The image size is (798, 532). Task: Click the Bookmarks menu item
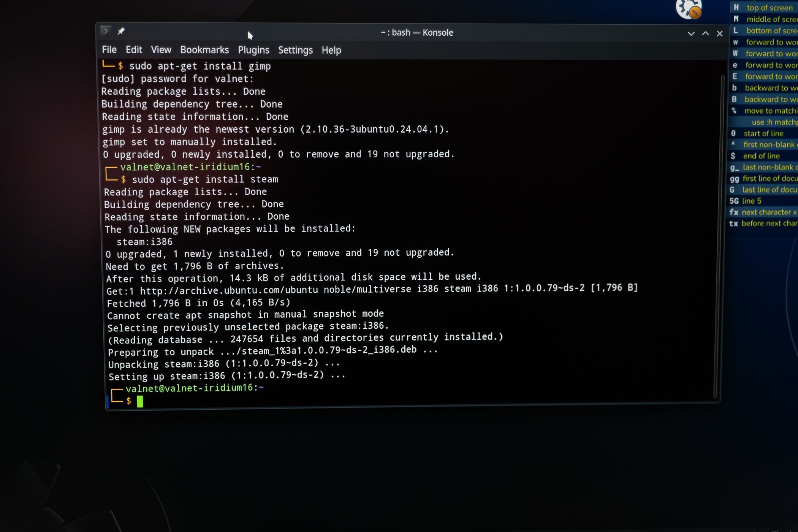205,50
